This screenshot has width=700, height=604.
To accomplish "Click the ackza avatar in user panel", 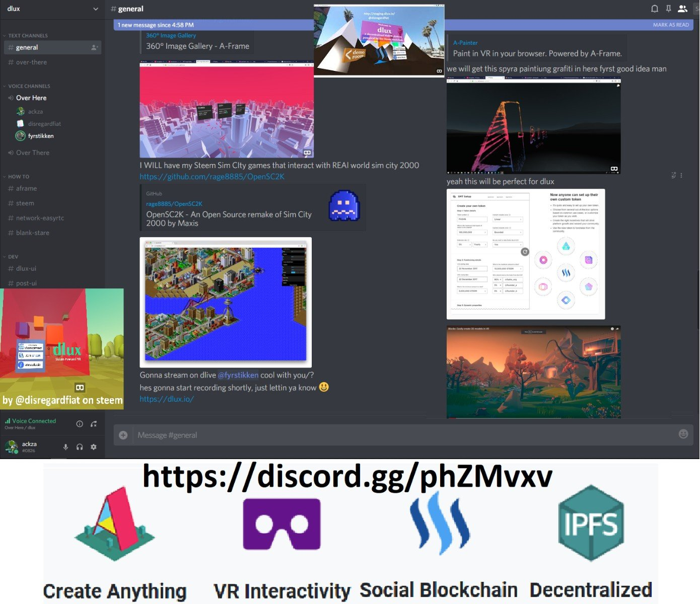I will 11,446.
